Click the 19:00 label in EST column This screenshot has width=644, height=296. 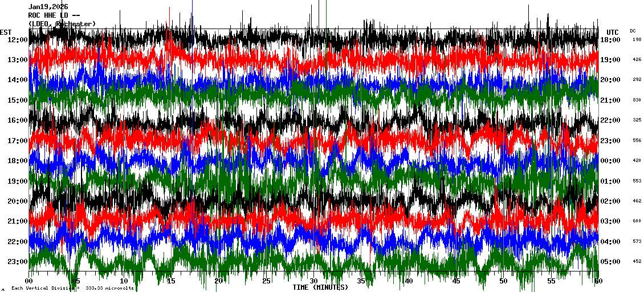coord(18,181)
